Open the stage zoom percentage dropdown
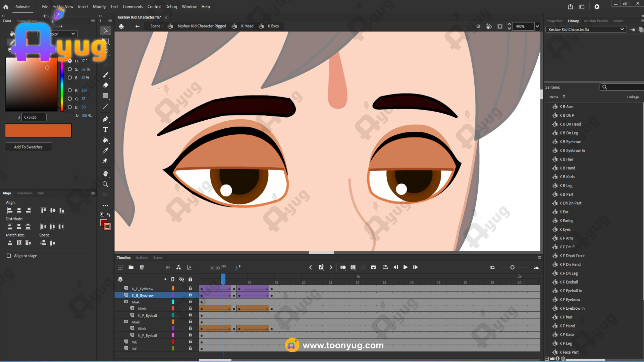The width and height of the screenshot is (644, 362). pyautogui.click(x=537, y=26)
